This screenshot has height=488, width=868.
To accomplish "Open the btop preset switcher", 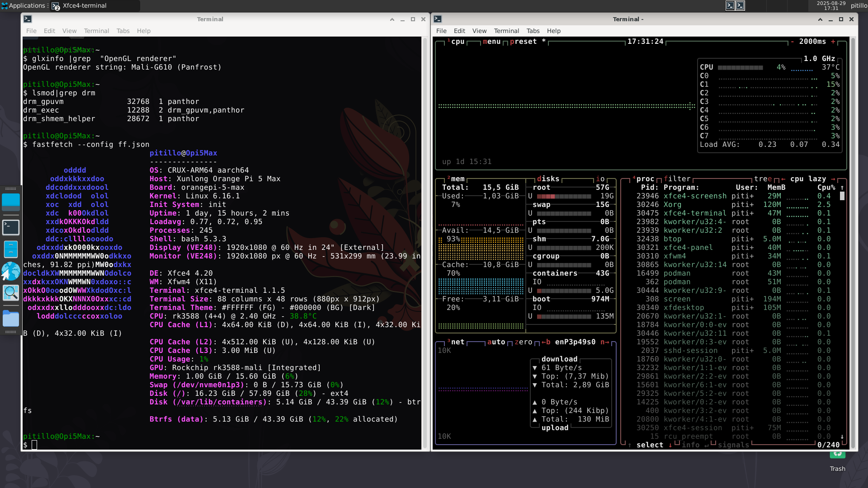I will 524,41.
